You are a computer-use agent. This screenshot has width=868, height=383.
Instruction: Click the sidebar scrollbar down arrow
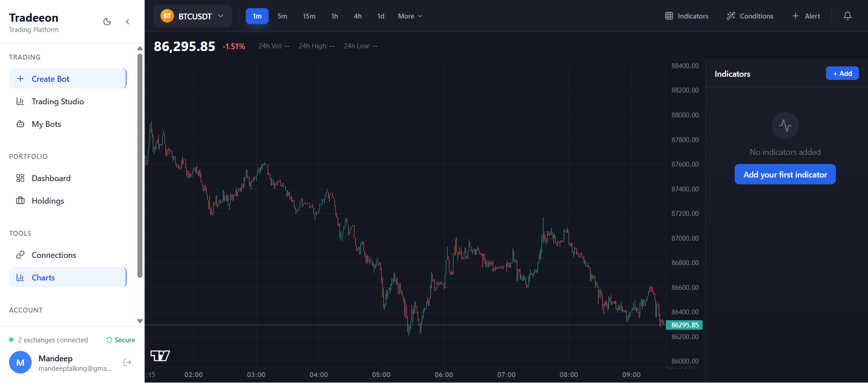[x=140, y=321]
